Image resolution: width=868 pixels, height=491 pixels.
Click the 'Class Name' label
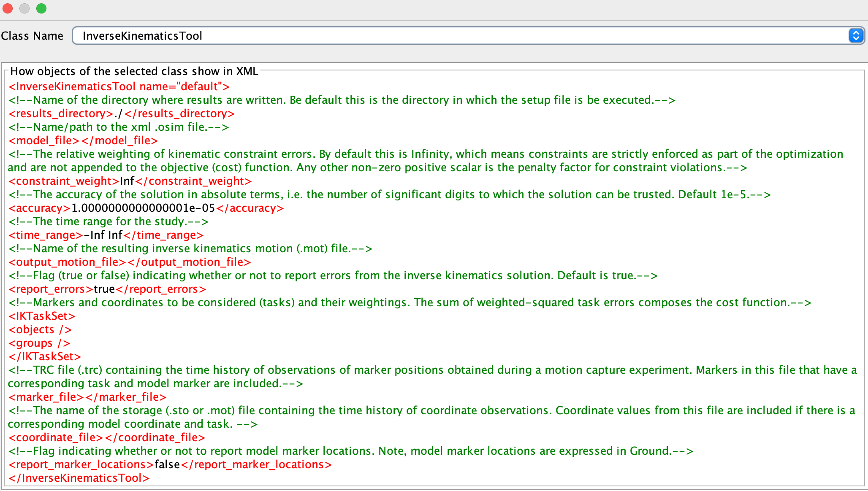[x=32, y=36]
